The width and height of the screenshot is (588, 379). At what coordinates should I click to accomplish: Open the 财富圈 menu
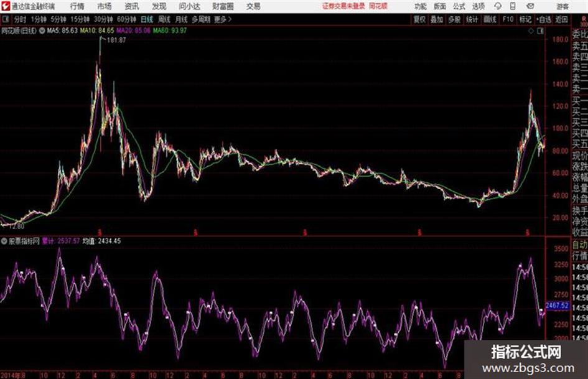tap(223, 6)
